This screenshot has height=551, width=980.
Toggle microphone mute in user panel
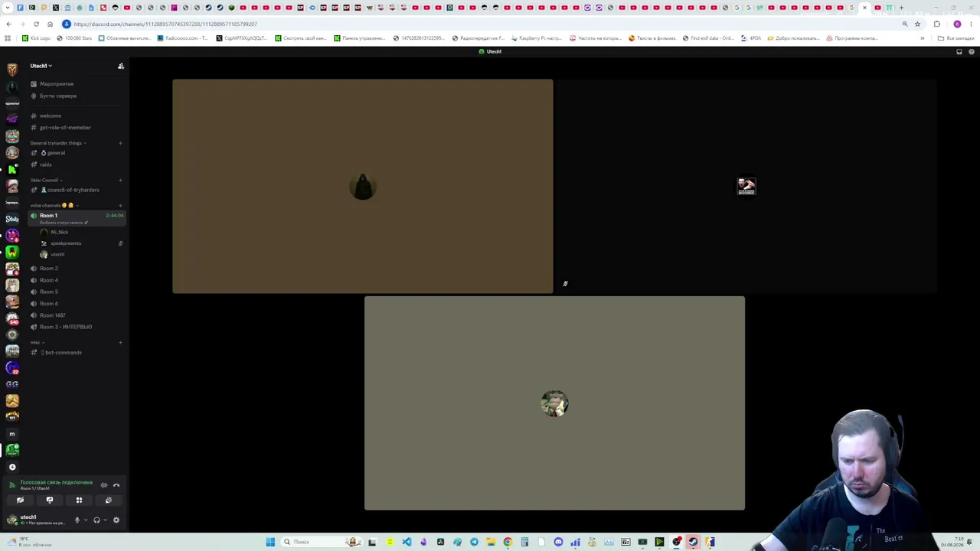coord(77,520)
